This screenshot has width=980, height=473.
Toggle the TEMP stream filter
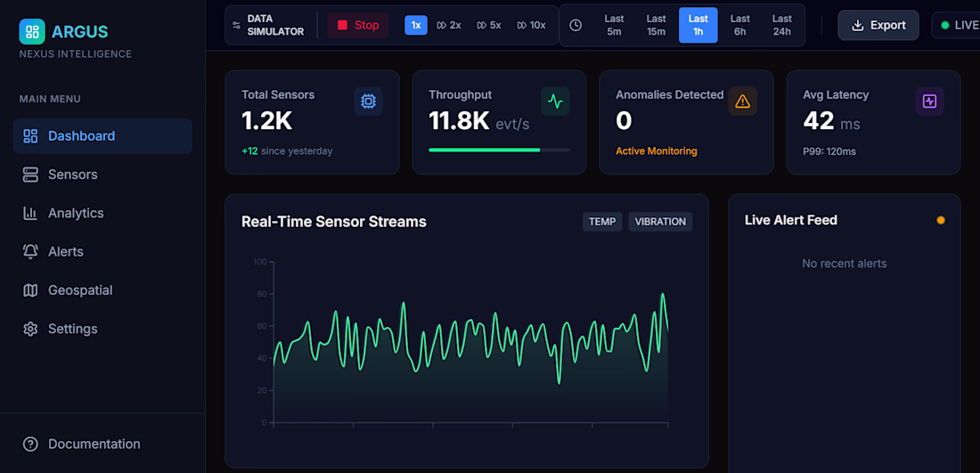point(602,222)
